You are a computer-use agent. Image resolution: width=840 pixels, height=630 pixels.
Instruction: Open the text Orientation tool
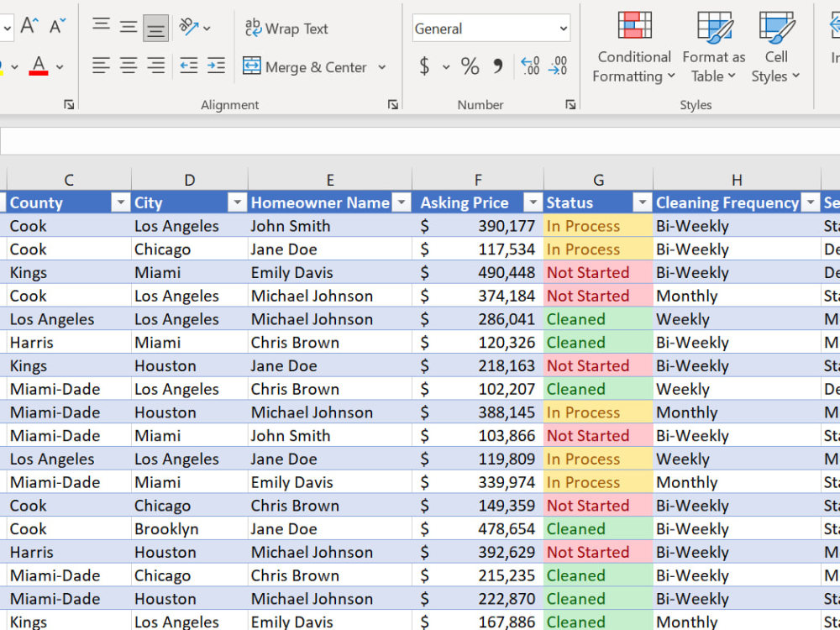point(188,27)
